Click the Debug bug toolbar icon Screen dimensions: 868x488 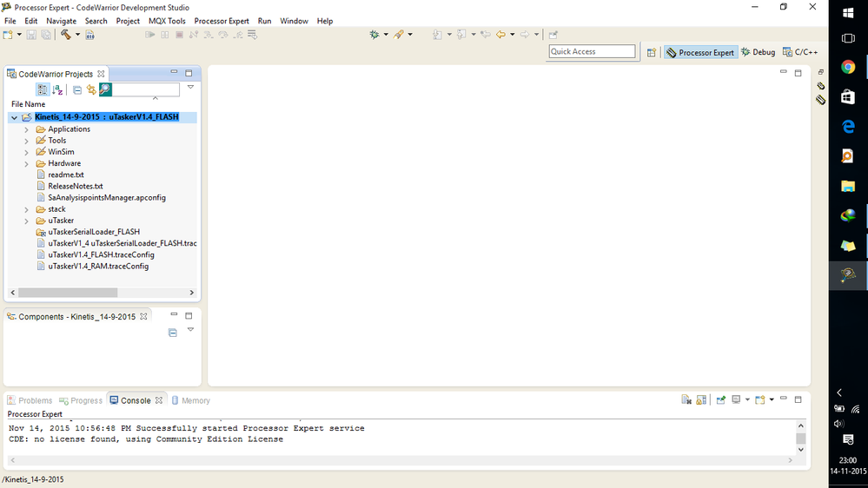374,35
